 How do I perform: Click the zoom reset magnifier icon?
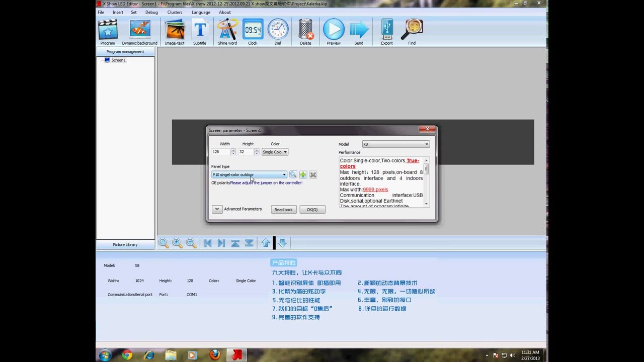tap(164, 243)
